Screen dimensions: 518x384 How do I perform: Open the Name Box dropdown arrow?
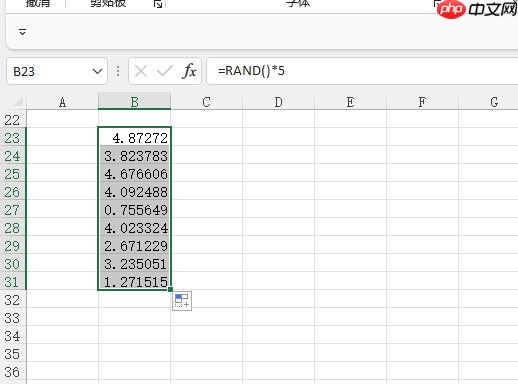(97, 71)
